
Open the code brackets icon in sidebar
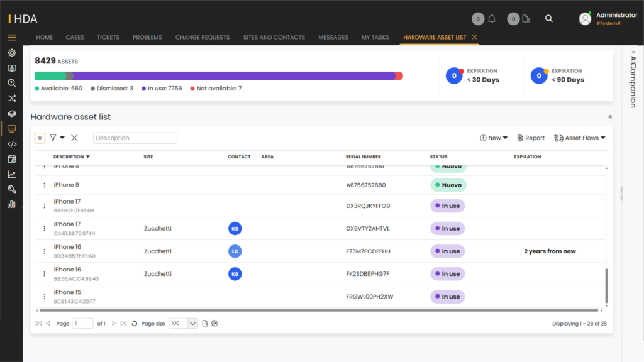11,144
